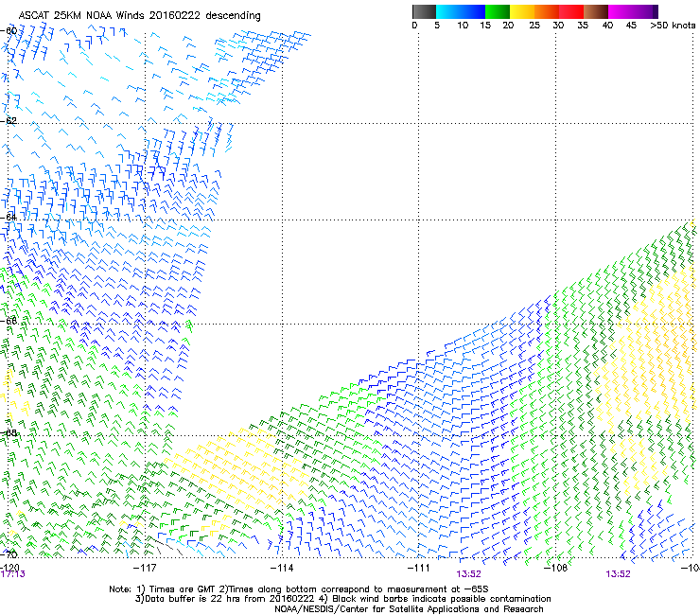This screenshot has height=615, width=700.
Task: Click the note '1) Times are GMT'
Action: point(178,589)
